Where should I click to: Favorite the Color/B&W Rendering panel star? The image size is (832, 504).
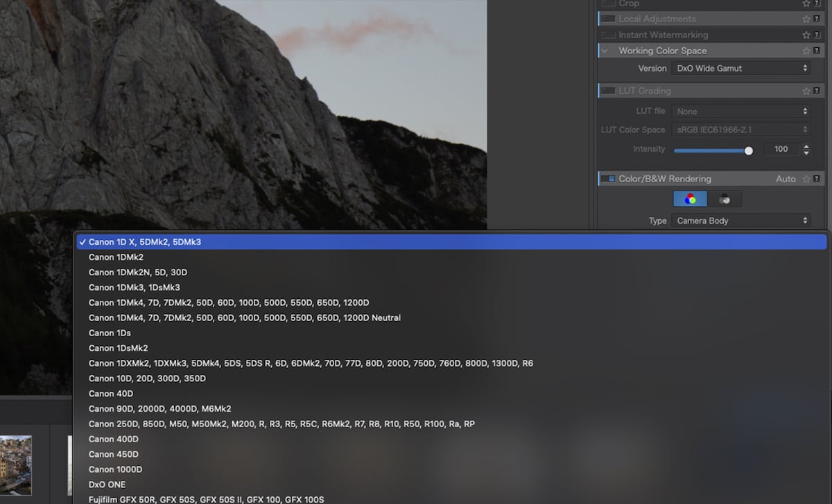(804, 179)
